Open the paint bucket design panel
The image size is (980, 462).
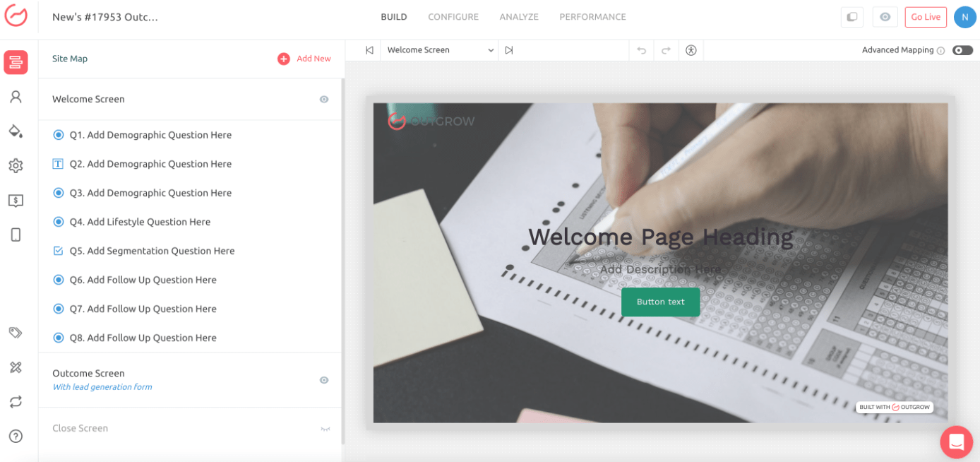(16, 131)
